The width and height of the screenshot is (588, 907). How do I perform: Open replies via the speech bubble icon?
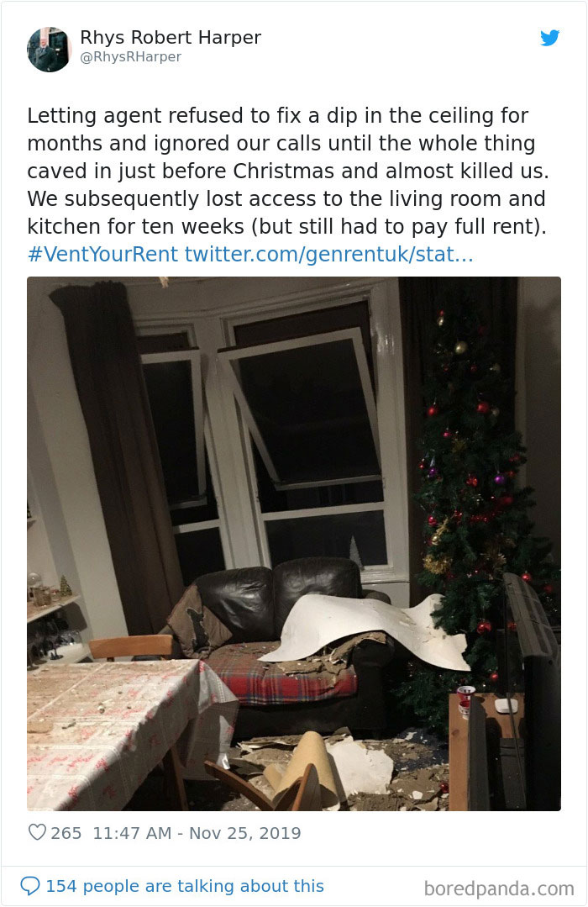click(x=32, y=885)
